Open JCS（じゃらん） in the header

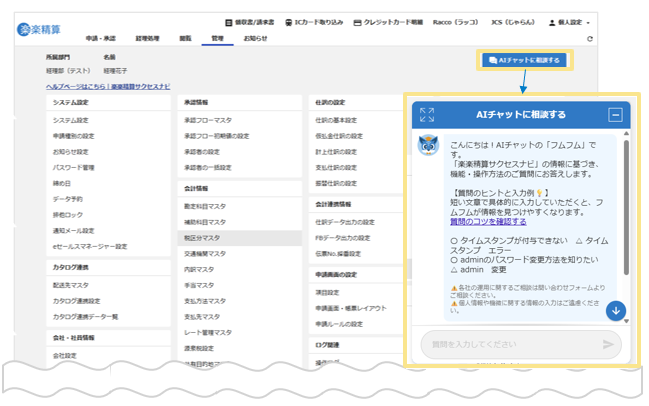tap(513, 22)
